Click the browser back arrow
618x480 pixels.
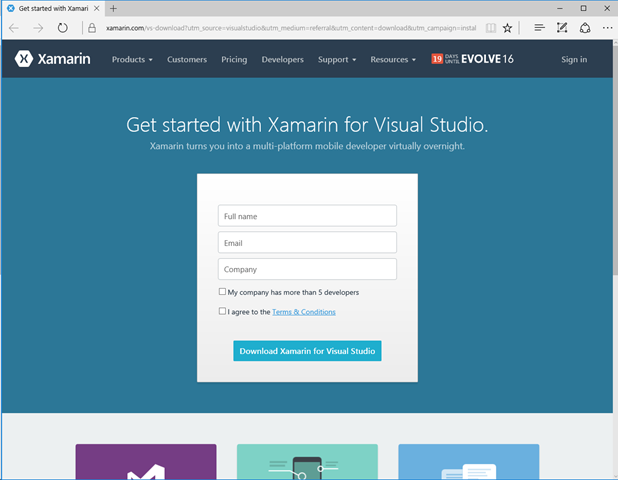(x=14, y=28)
